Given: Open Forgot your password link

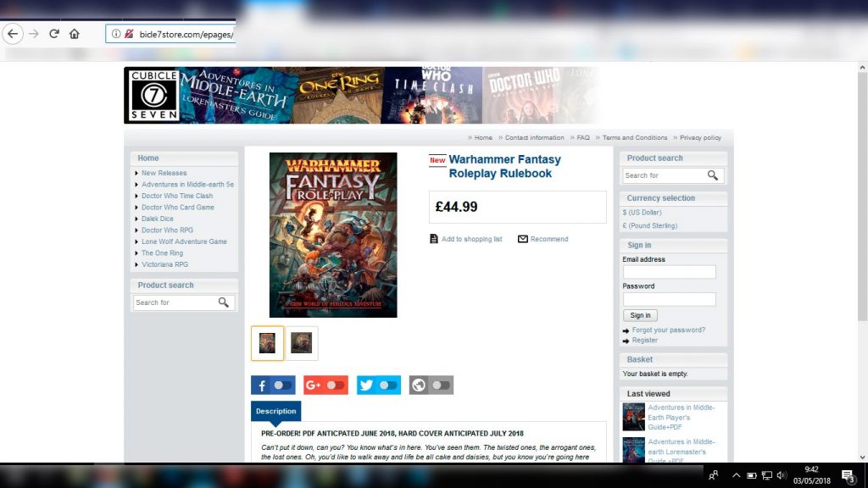Looking at the screenshot, I should 668,330.
